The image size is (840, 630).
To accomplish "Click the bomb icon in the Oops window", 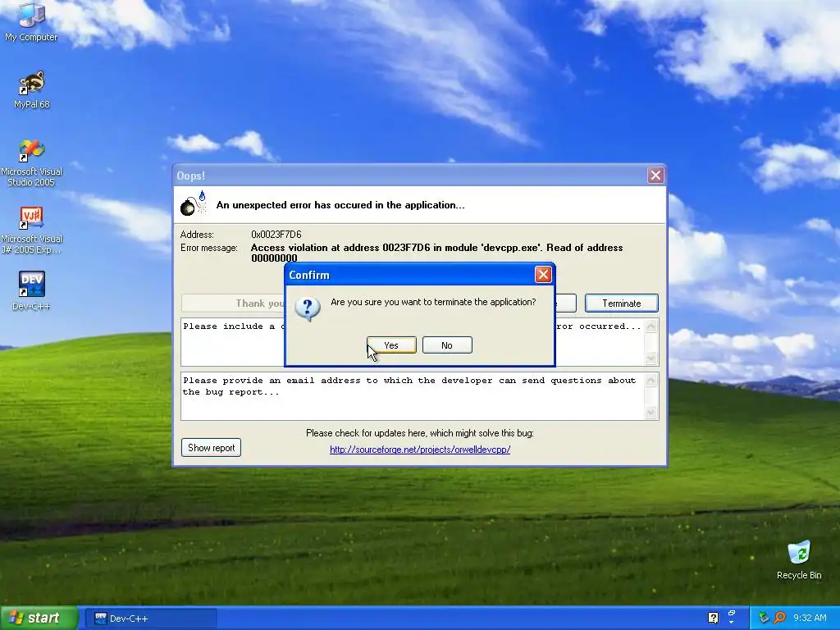I will 193,203.
